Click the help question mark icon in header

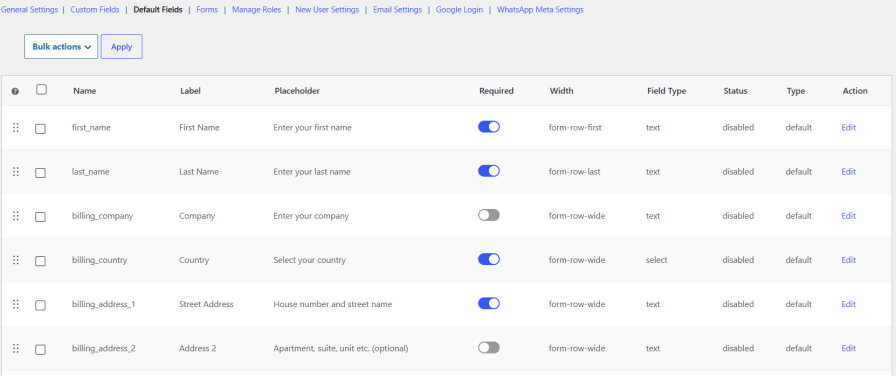[15, 91]
